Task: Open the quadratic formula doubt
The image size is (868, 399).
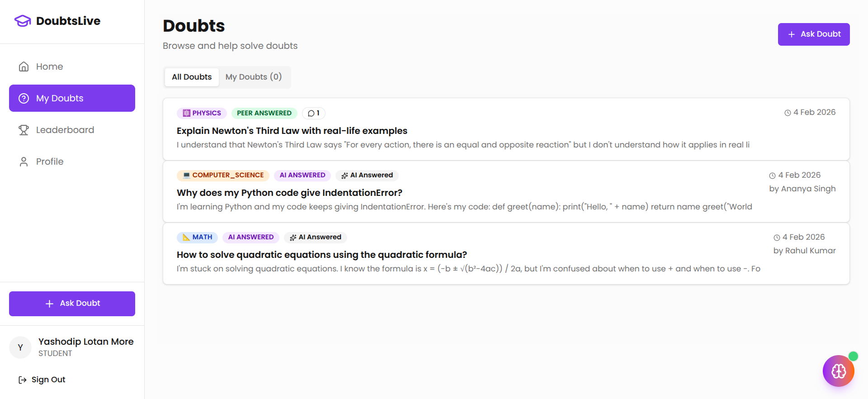Action: coord(321,255)
